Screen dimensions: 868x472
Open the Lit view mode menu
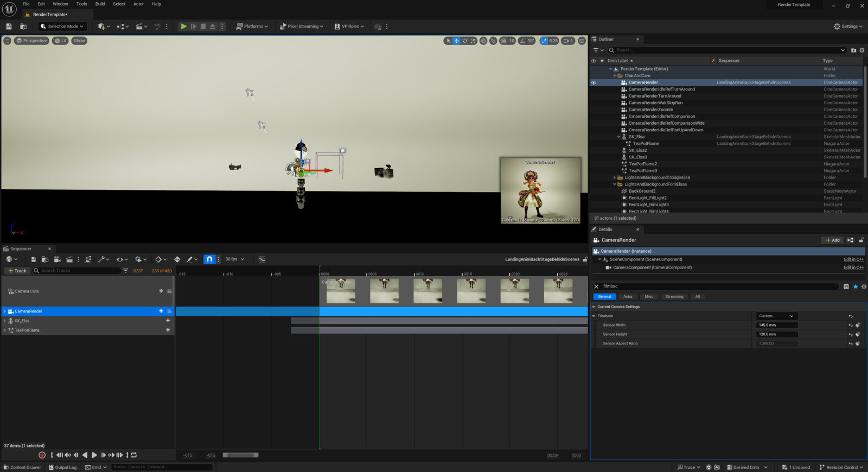(x=61, y=41)
